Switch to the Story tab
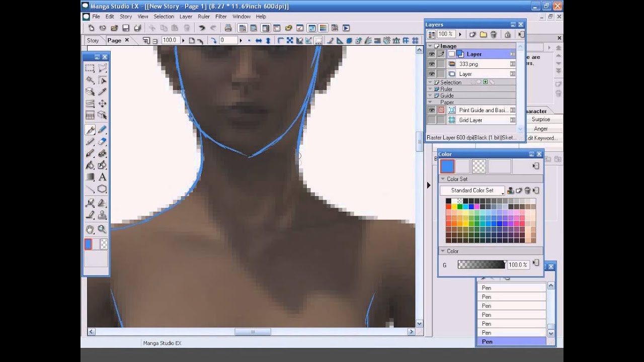Image resolution: width=644 pixels, height=362 pixels. tap(93, 40)
